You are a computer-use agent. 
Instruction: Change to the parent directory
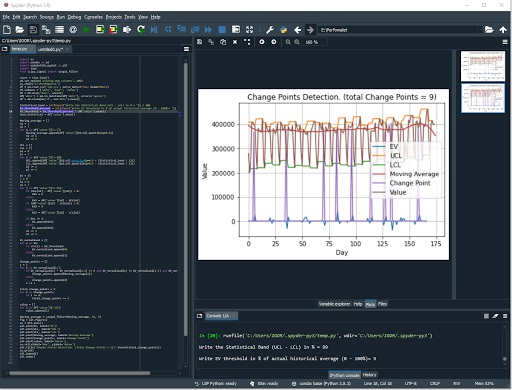point(503,30)
